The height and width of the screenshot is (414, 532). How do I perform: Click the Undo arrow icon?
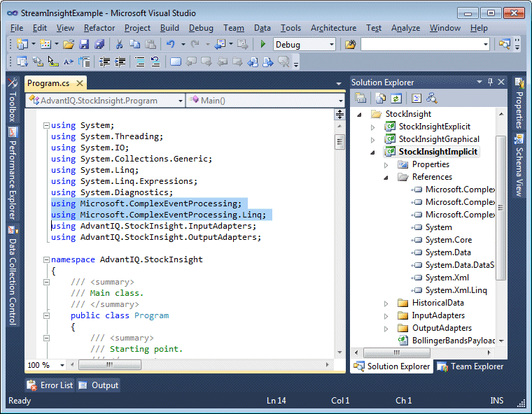(x=170, y=44)
